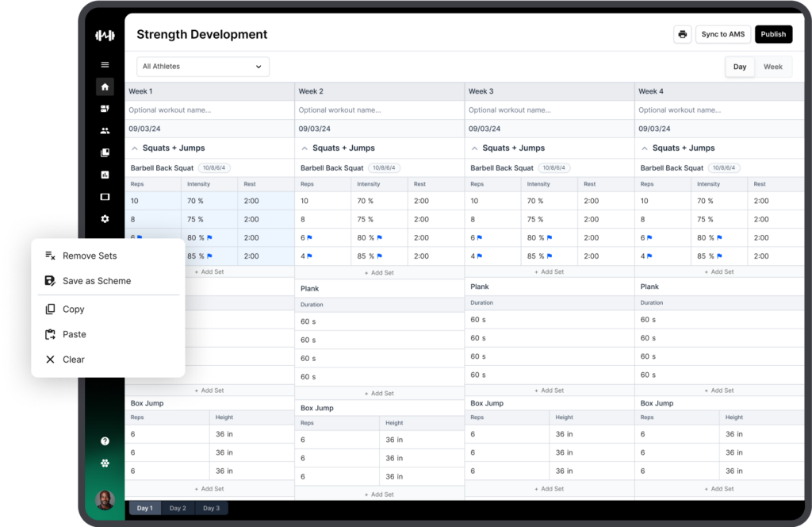Select the Day view toggle
The width and height of the screenshot is (812, 527).
[x=739, y=67]
